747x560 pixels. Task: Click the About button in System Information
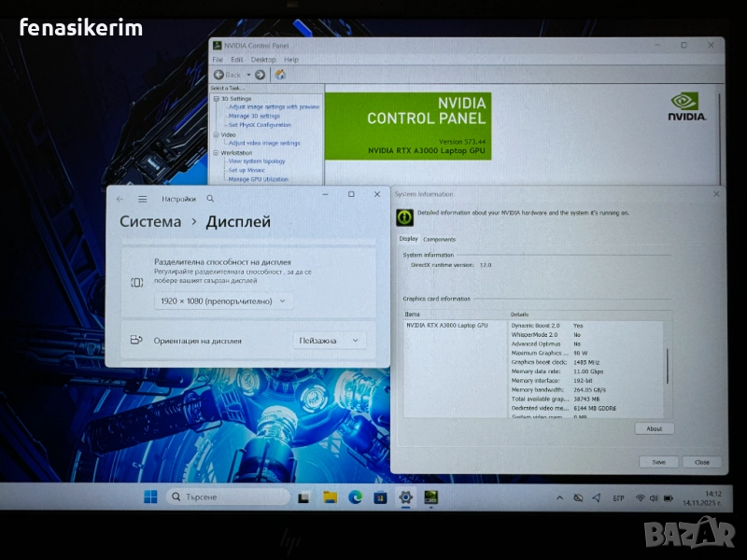[654, 428]
